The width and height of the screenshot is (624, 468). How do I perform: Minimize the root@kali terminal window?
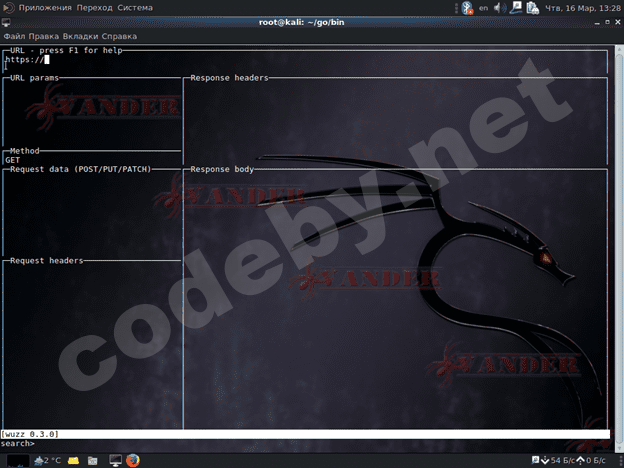pos(597,23)
